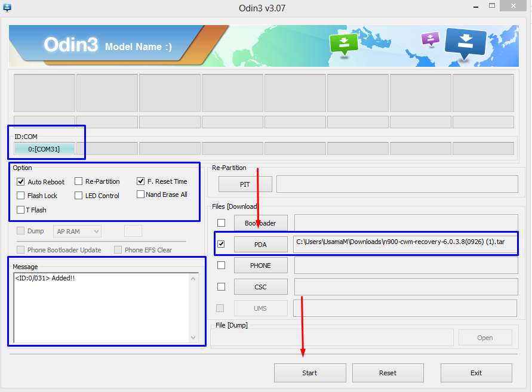Screen dimensions: 532x392
Task: Open the AP RAM dropdown
Action: (x=77, y=231)
